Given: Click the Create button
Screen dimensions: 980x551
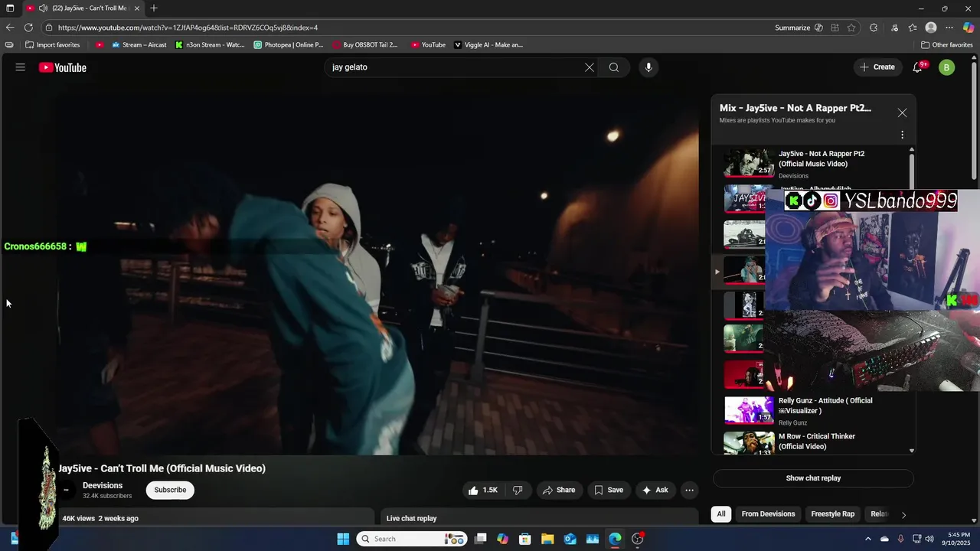Looking at the screenshot, I should coord(877,67).
